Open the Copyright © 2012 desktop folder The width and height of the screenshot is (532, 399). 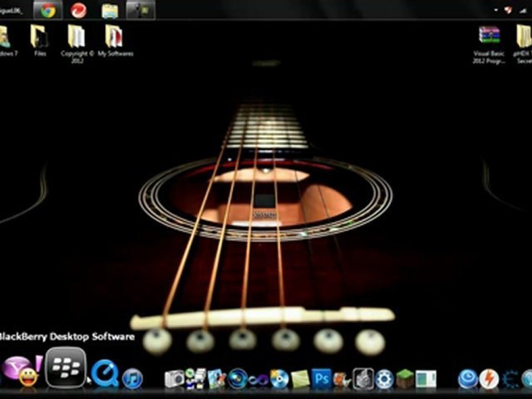click(77, 43)
